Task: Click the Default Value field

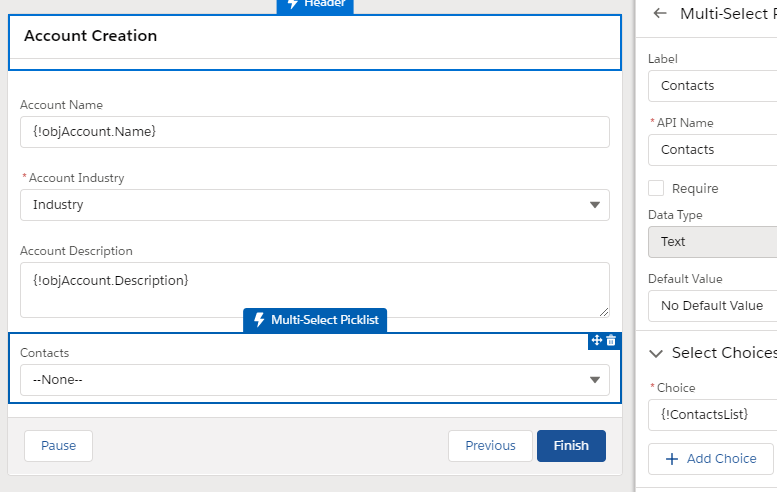Action: point(713,306)
